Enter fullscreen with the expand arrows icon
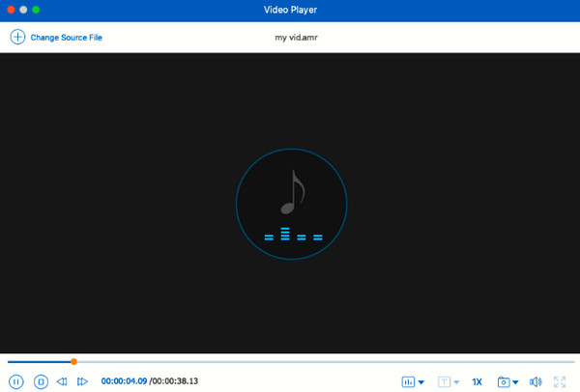580x392 pixels. click(560, 381)
